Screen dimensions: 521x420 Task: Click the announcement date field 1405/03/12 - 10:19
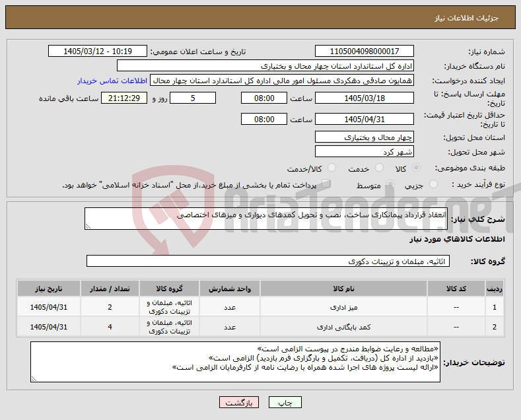[x=98, y=51]
